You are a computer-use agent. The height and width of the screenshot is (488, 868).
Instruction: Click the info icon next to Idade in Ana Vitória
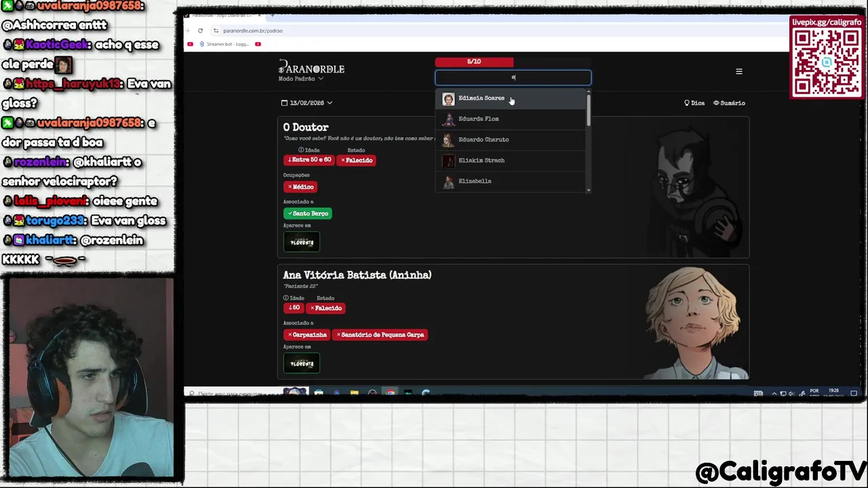pyautogui.click(x=286, y=298)
